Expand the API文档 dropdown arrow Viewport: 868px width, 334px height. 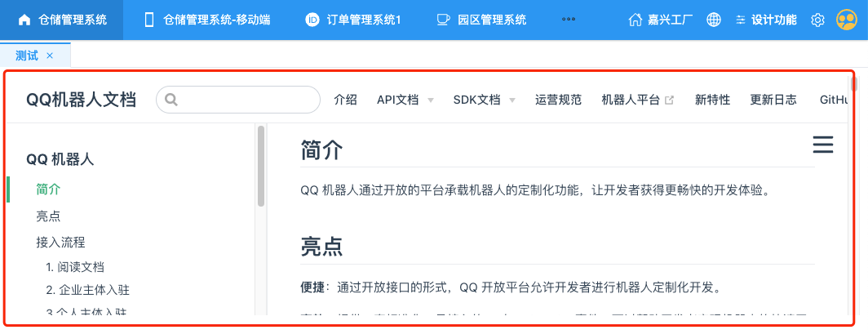coord(431,100)
